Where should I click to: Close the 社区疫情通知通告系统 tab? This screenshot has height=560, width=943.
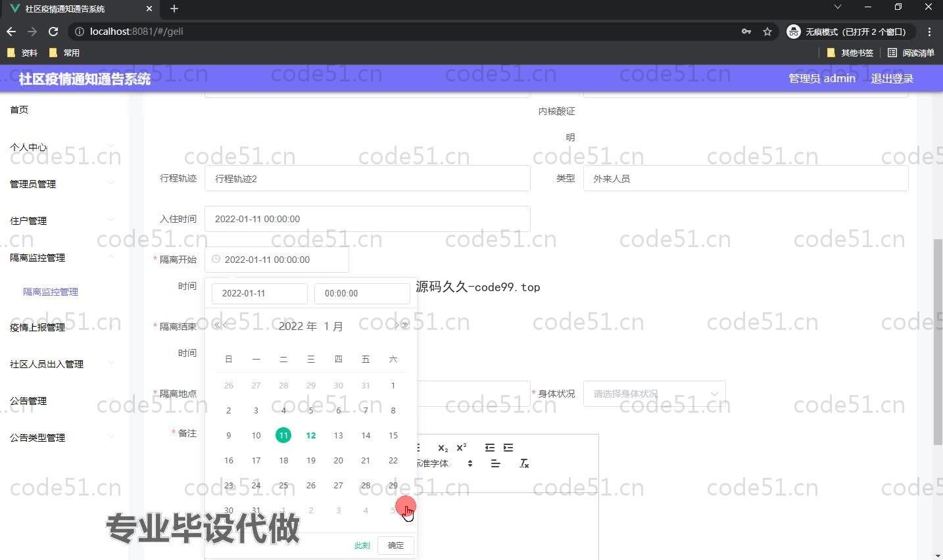pos(149,9)
